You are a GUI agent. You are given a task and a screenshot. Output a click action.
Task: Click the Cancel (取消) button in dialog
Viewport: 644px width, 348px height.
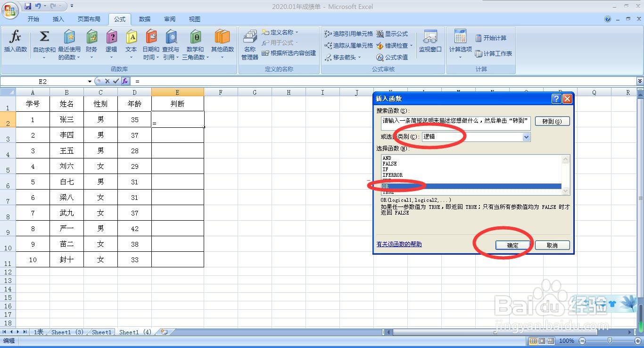pyautogui.click(x=552, y=245)
